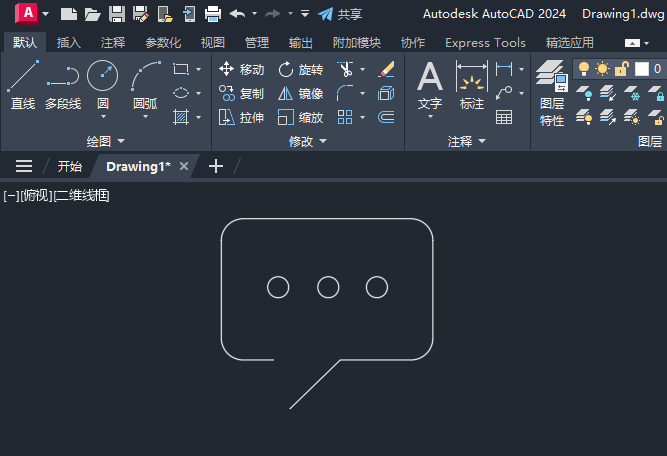The height and width of the screenshot is (456, 667).
Task: Open the Undo history dropdown arrow
Action: coord(254,14)
